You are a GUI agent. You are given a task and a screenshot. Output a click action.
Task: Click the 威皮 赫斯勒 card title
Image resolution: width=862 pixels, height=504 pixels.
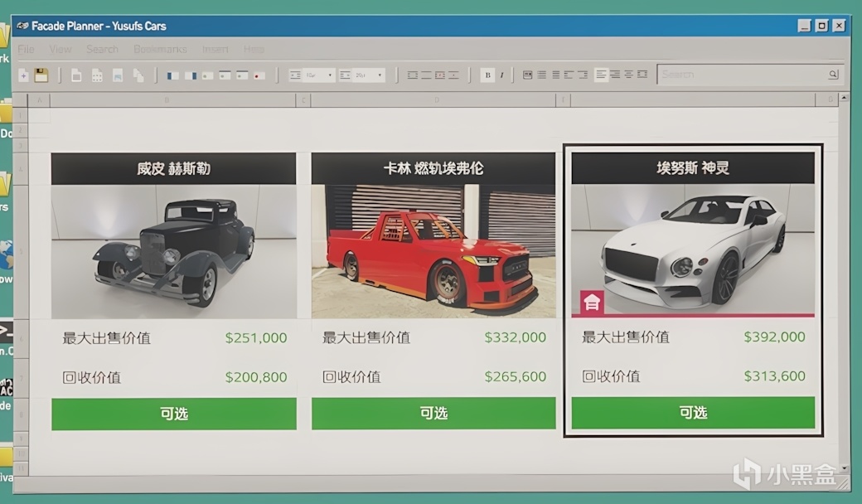174,169
